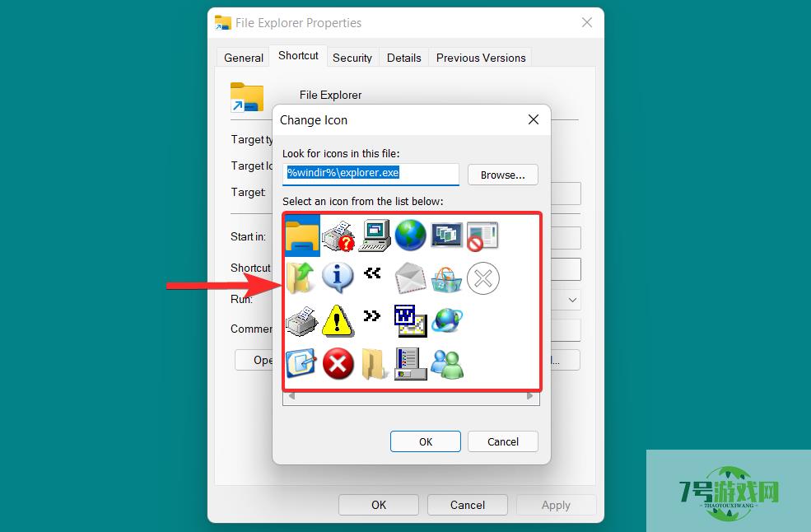The image size is (811, 532).
Task: Confirm icon choice with Change Icon OK
Action: coord(426,441)
